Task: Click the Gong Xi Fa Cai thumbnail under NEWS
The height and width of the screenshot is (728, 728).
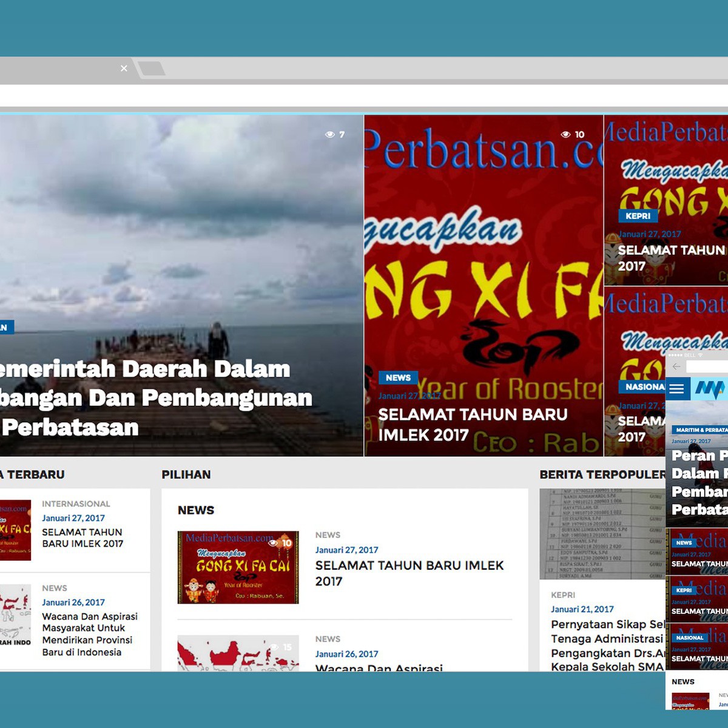Action: click(x=238, y=567)
